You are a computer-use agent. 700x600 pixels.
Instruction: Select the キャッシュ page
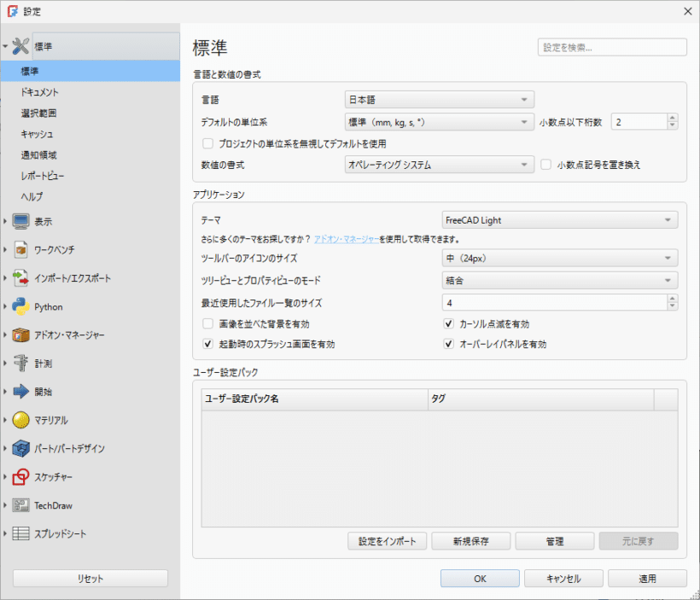pyautogui.click(x=90, y=134)
